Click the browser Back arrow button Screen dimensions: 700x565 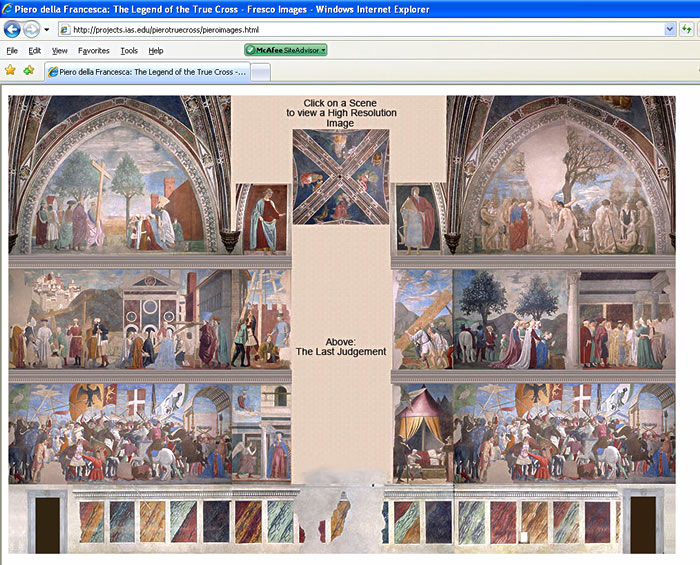[x=12, y=29]
